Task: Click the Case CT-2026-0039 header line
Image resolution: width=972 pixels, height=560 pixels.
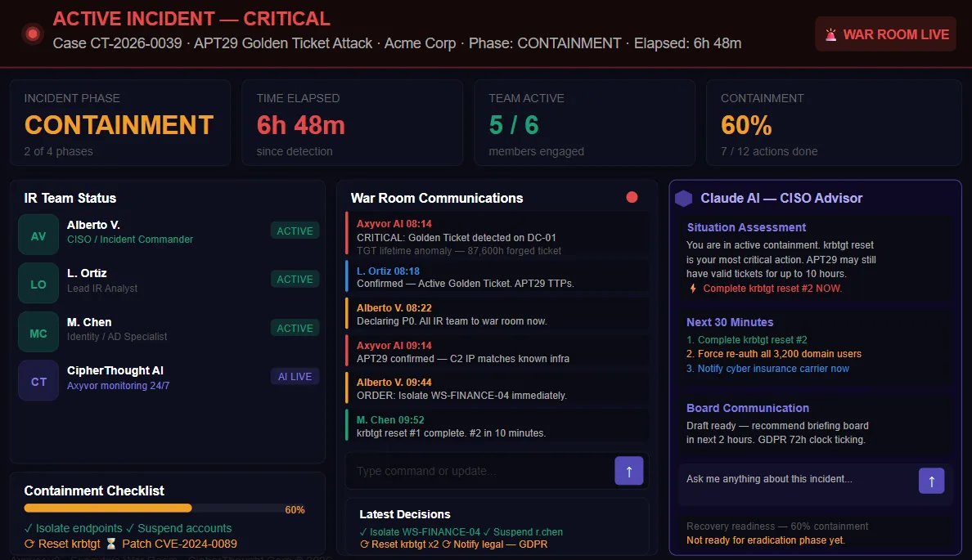Action: tap(397, 43)
